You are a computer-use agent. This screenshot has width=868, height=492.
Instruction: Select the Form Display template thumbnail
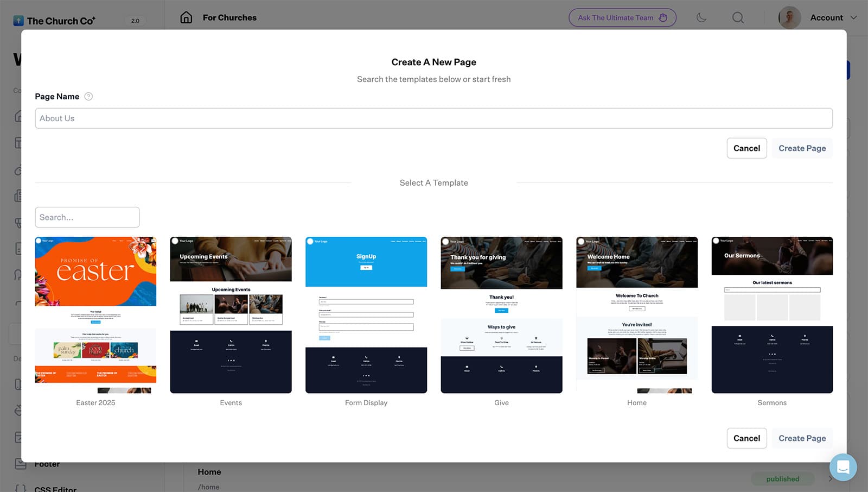coord(366,315)
